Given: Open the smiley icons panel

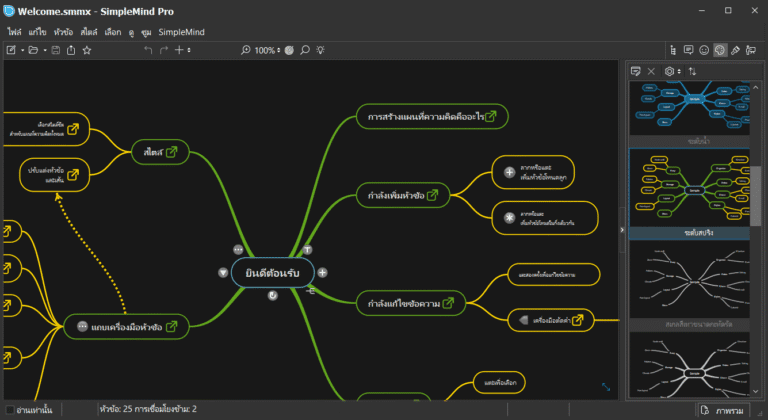Looking at the screenshot, I should point(704,50).
